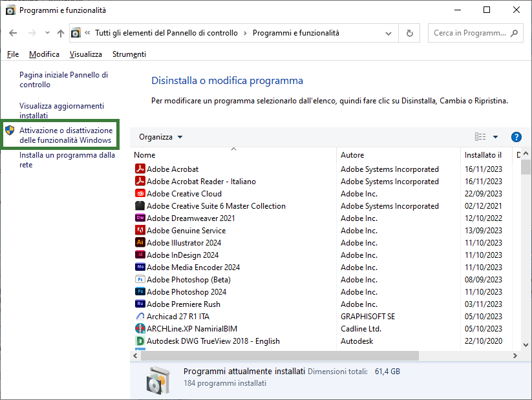Click the Archicad 27 R1 ITA icon
This screenshot has width=532, height=400.
[x=140, y=316]
